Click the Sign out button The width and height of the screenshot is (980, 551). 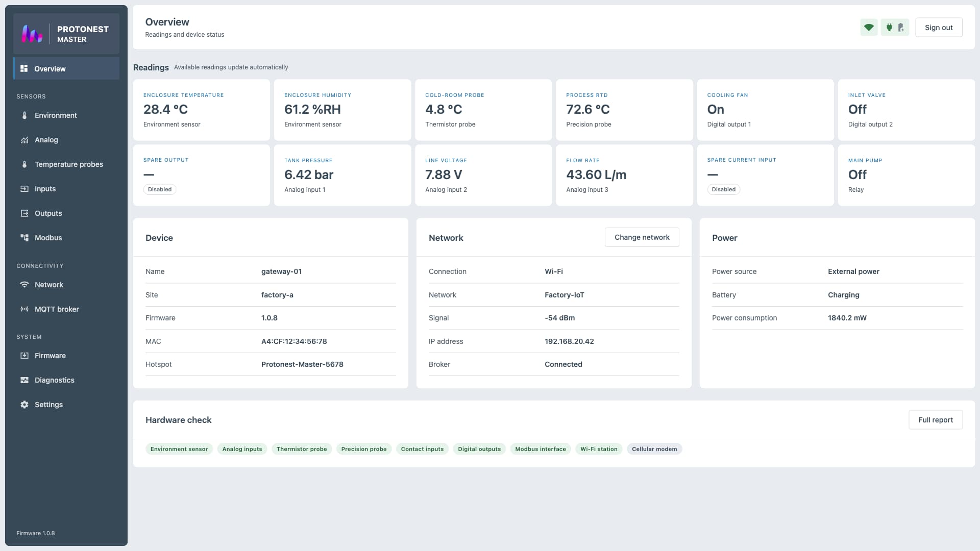point(939,28)
